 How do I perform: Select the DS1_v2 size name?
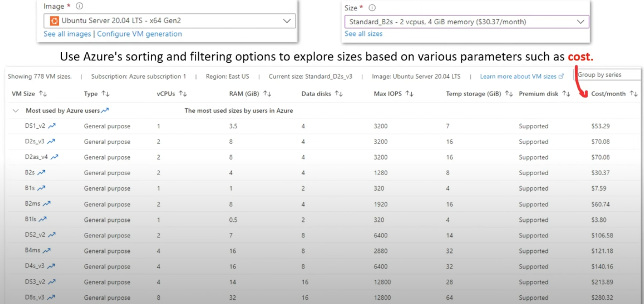tap(35, 126)
